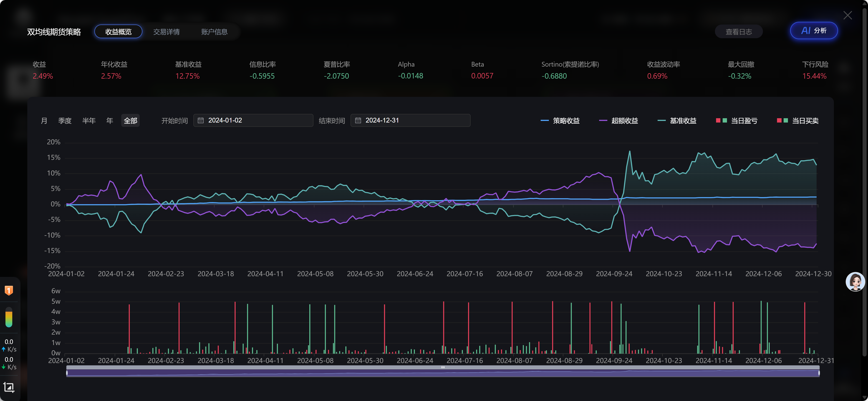Open the 开始时间 date picker
This screenshot has height=401, width=868.
point(253,120)
